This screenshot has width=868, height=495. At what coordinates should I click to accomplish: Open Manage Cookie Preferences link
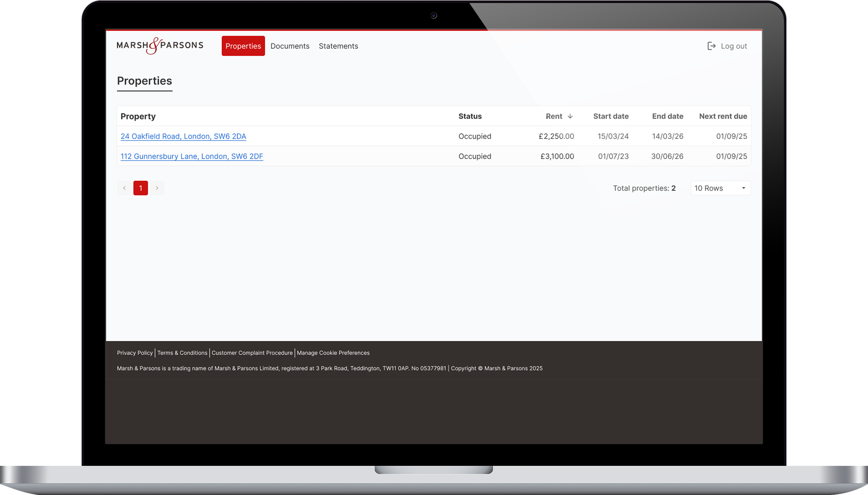(333, 353)
